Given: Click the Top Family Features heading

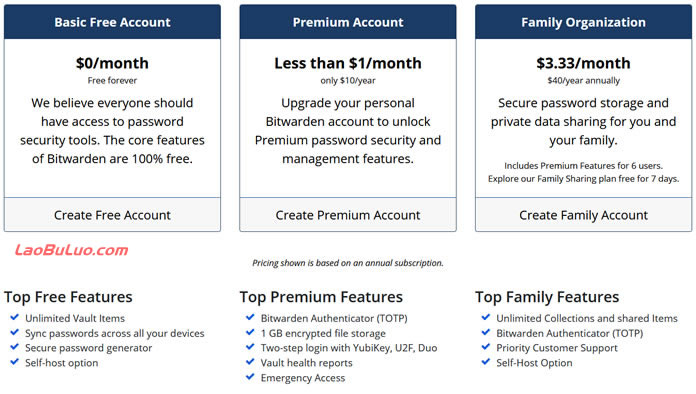Looking at the screenshot, I should tap(547, 297).
